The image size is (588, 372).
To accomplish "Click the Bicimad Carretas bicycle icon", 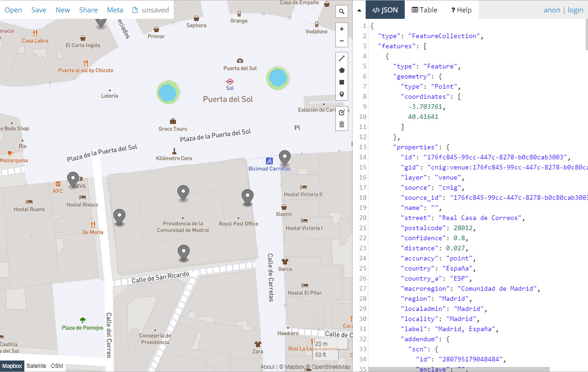I will coord(270,161).
